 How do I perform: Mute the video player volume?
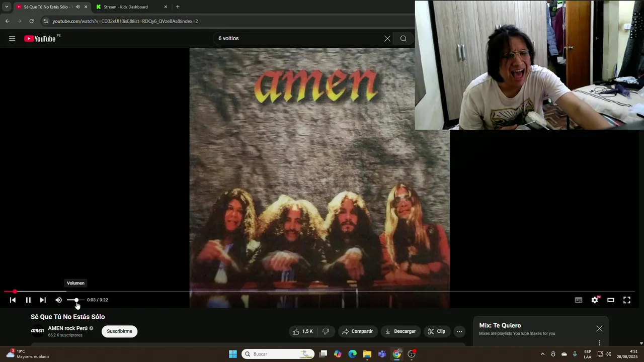click(58, 300)
